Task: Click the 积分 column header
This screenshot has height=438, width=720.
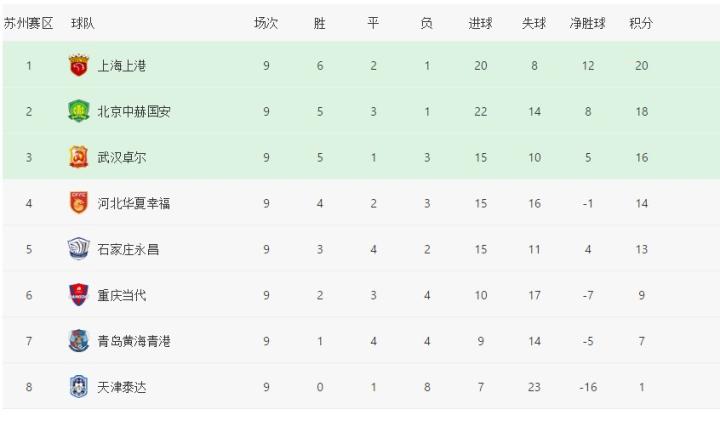Action: pos(641,23)
